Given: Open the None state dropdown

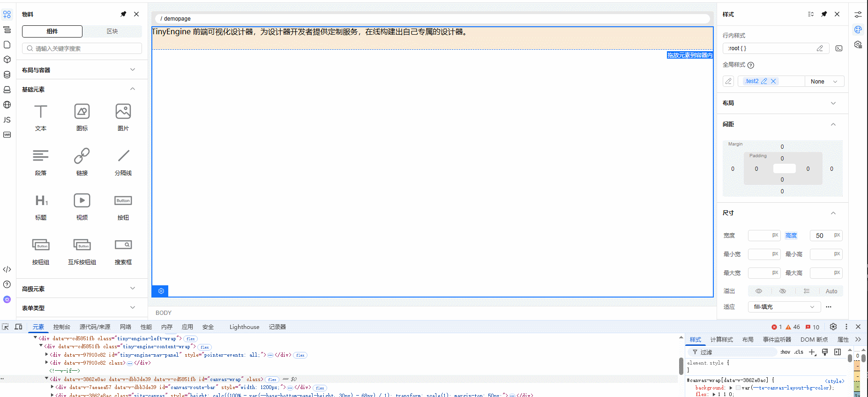Looking at the screenshot, I should tap(824, 81).
